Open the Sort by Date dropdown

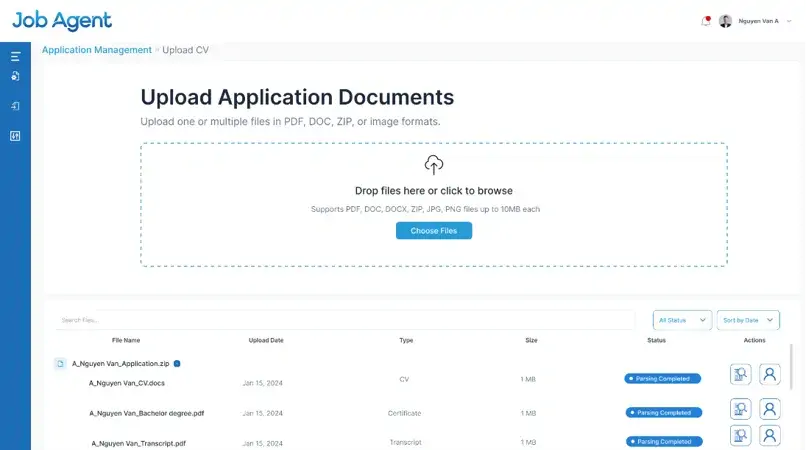click(x=748, y=320)
